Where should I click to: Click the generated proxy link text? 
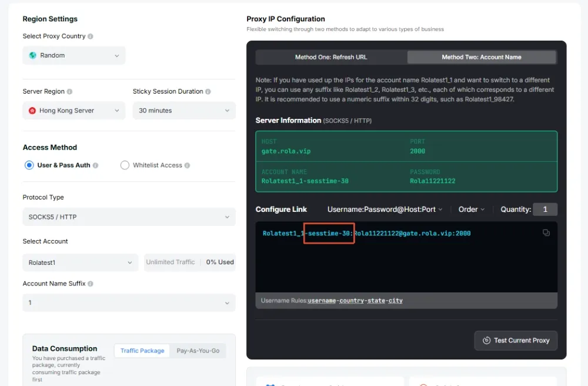366,234
